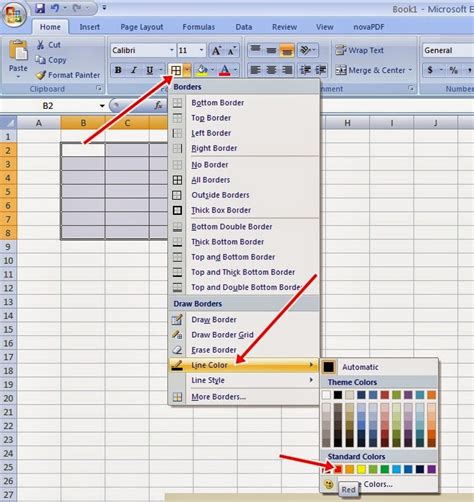This screenshot has height=502, width=474.
Task: Open More Borders dialog
Action: coord(244,397)
